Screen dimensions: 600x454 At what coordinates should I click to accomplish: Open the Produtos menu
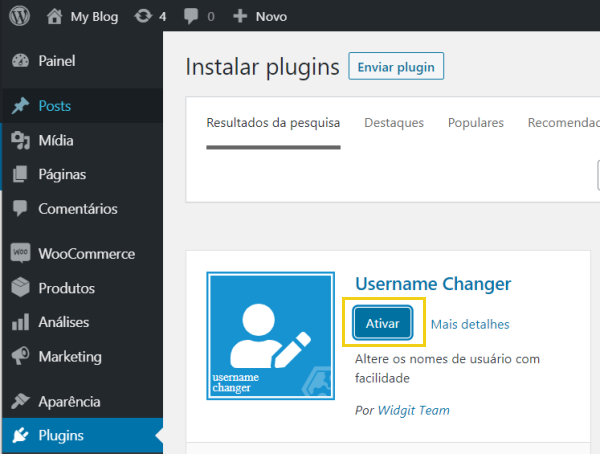67,288
